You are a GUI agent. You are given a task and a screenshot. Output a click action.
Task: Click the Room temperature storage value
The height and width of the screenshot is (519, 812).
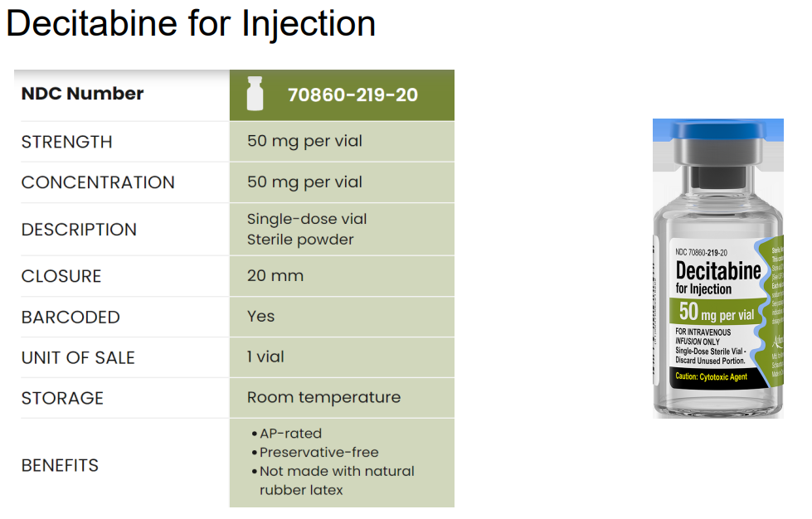[x=323, y=397]
